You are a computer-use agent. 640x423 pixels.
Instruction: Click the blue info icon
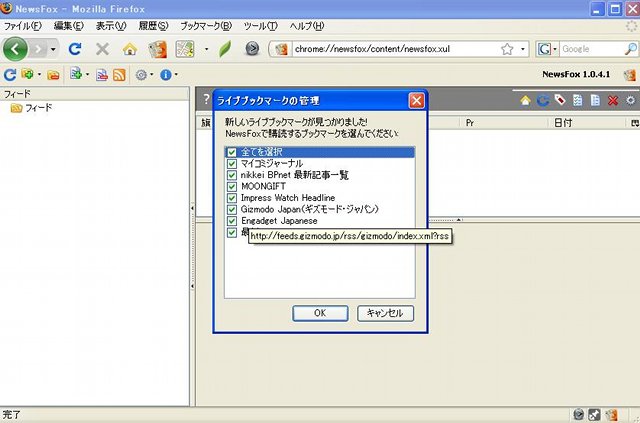pos(166,75)
